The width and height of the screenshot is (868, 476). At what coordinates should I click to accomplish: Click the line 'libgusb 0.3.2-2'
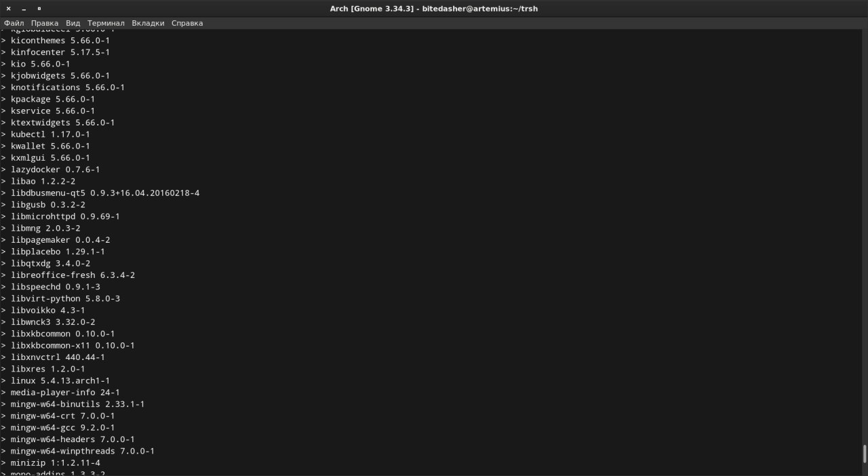(x=48, y=205)
